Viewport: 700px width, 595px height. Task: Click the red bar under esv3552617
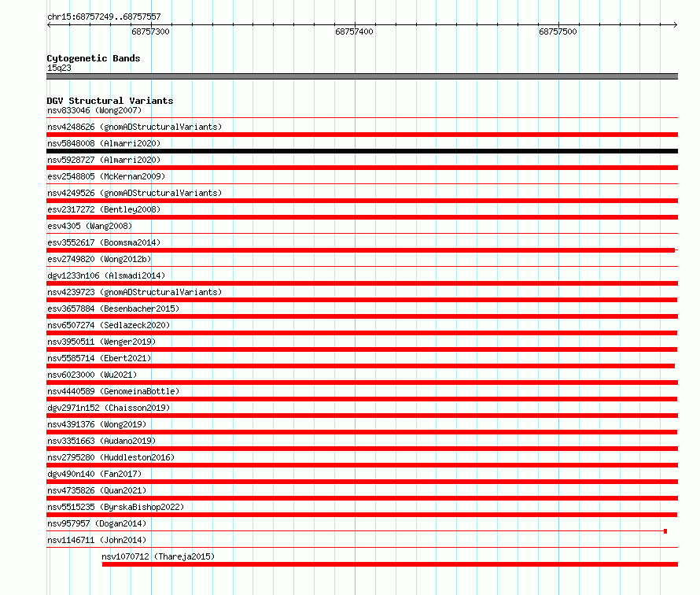tap(361, 250)
